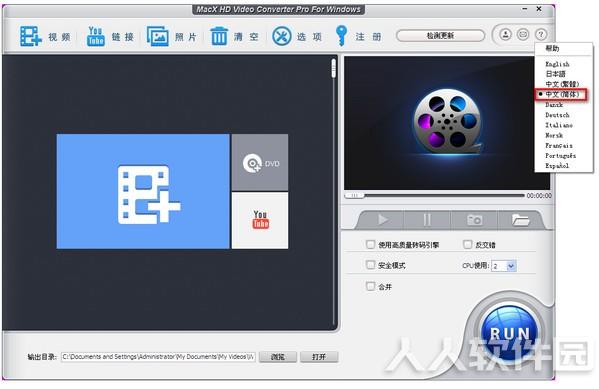Viewport: 599px width, 389px height.
Task: Click the blue RUN button
Action: [x=509, y=334]
